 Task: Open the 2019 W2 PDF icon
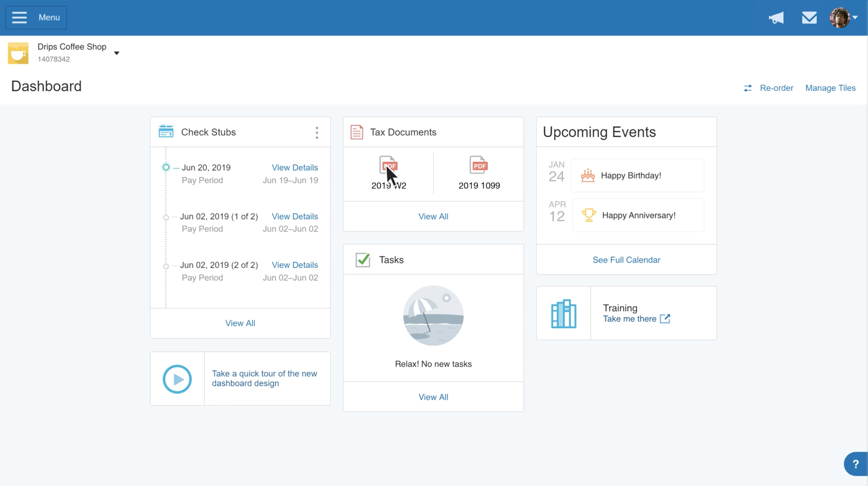(x=388, y=165)
